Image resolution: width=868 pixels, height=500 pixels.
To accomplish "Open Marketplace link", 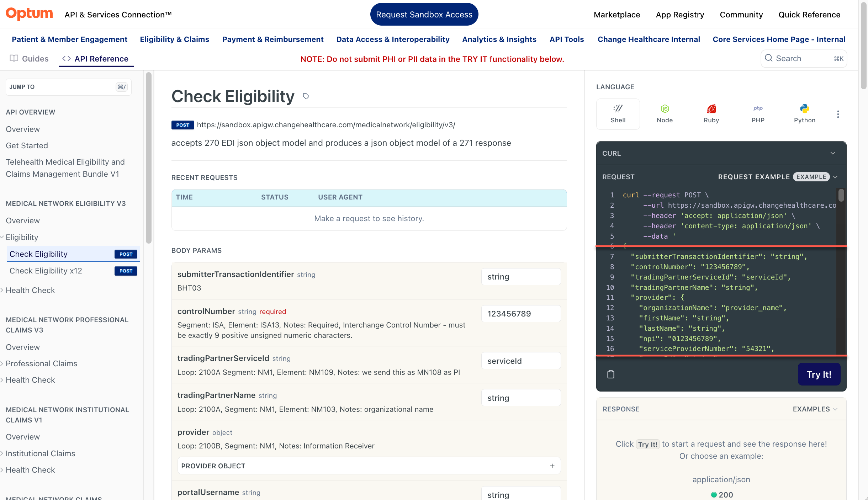I will click(617, 15).
